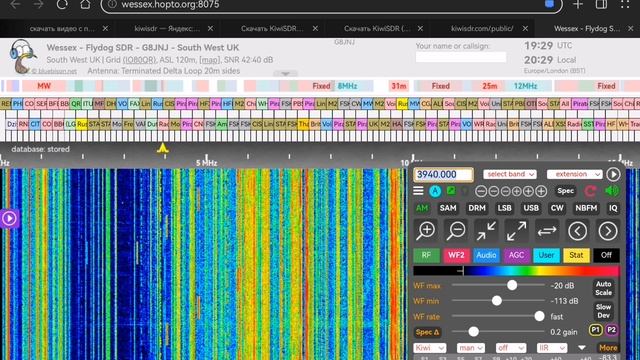Select LSB mode
The image size is (640, 360).
click(504, 208)
